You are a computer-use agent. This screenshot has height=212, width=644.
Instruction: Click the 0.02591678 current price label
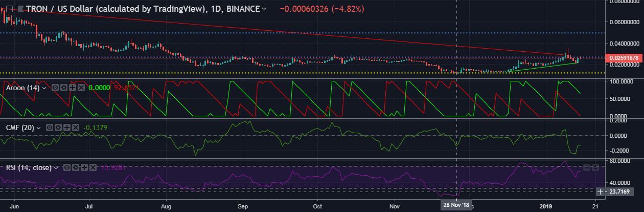[623, 58]
